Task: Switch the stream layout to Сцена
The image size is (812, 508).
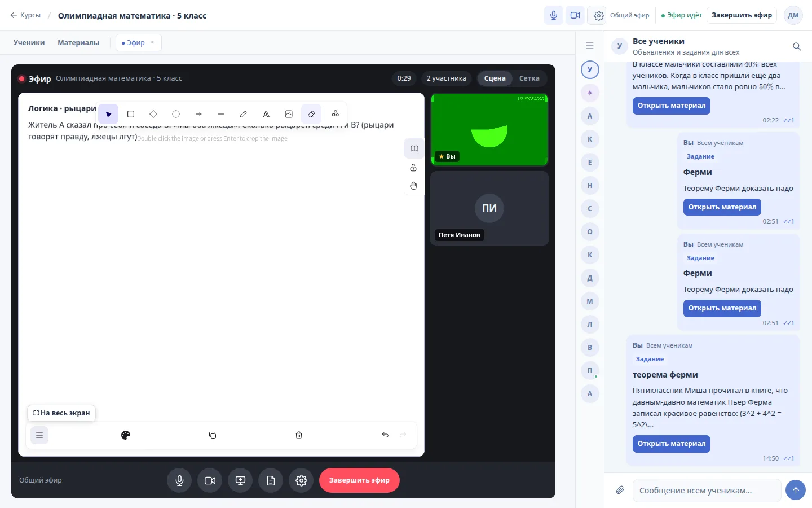Action: coord(495,78)
